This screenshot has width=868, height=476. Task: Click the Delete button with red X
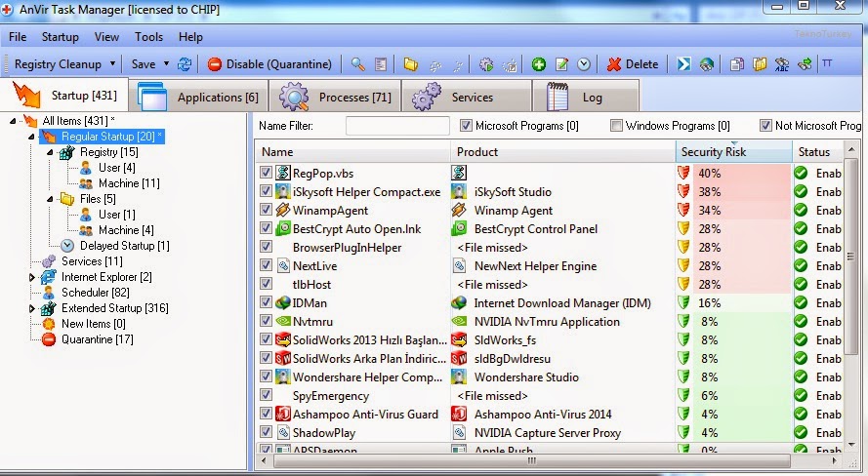(x=633, y=64)
